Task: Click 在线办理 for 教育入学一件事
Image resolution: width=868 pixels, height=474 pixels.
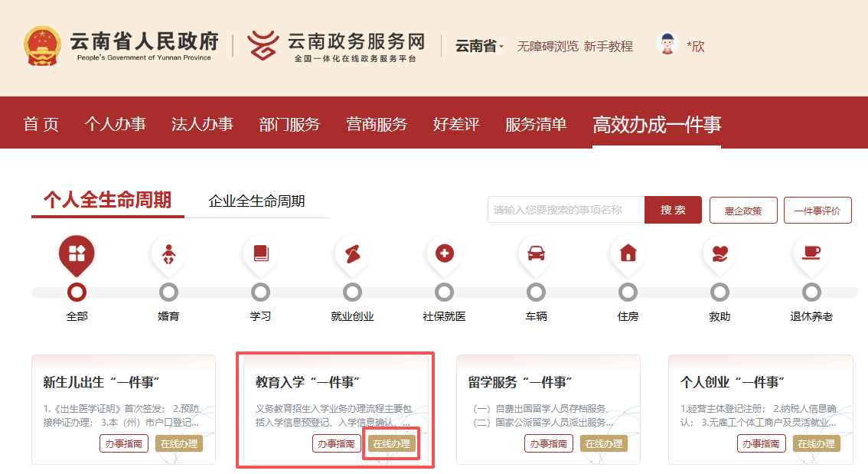Action: pos(391,444)
